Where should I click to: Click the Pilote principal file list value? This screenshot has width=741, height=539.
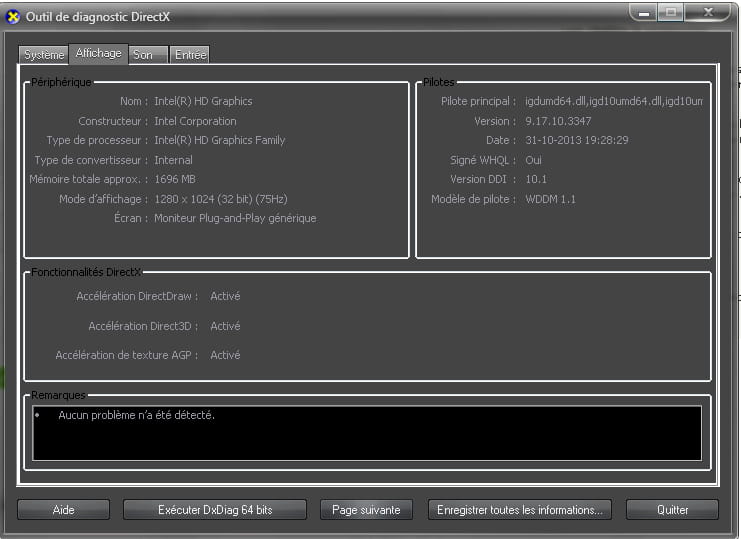(x=613, y=101)
